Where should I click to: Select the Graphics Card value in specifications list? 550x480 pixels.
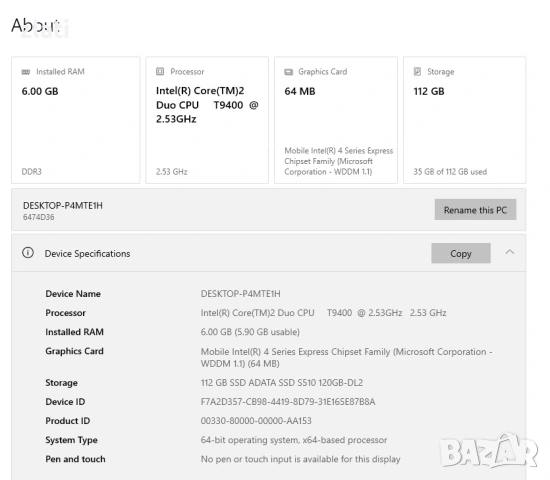[347, 358]
